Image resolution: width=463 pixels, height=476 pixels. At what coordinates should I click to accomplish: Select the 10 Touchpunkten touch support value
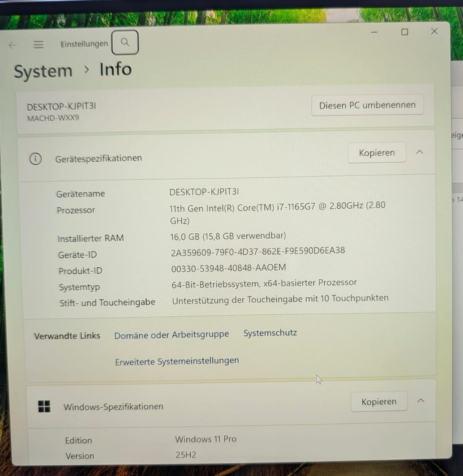pyautogui.click(x=280, y=299)
